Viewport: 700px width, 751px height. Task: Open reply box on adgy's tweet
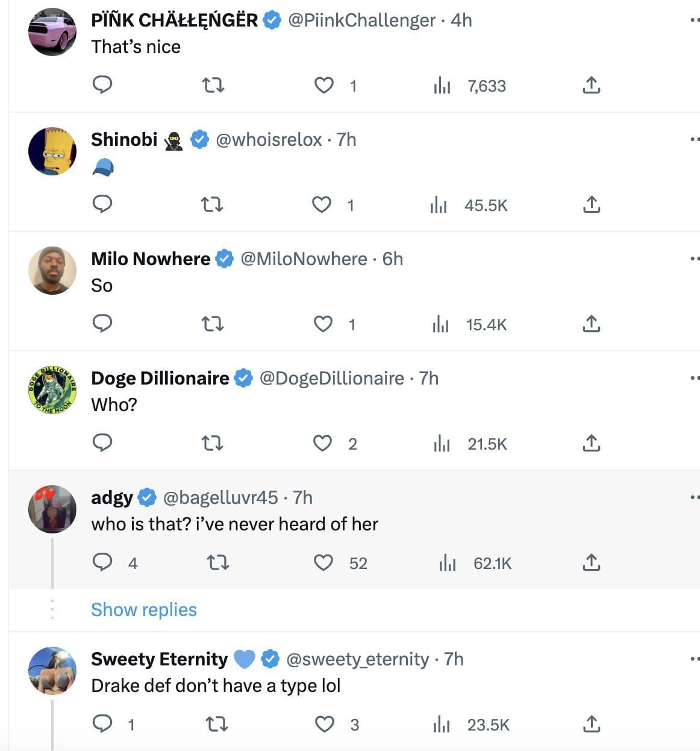(x=102, y=563)
